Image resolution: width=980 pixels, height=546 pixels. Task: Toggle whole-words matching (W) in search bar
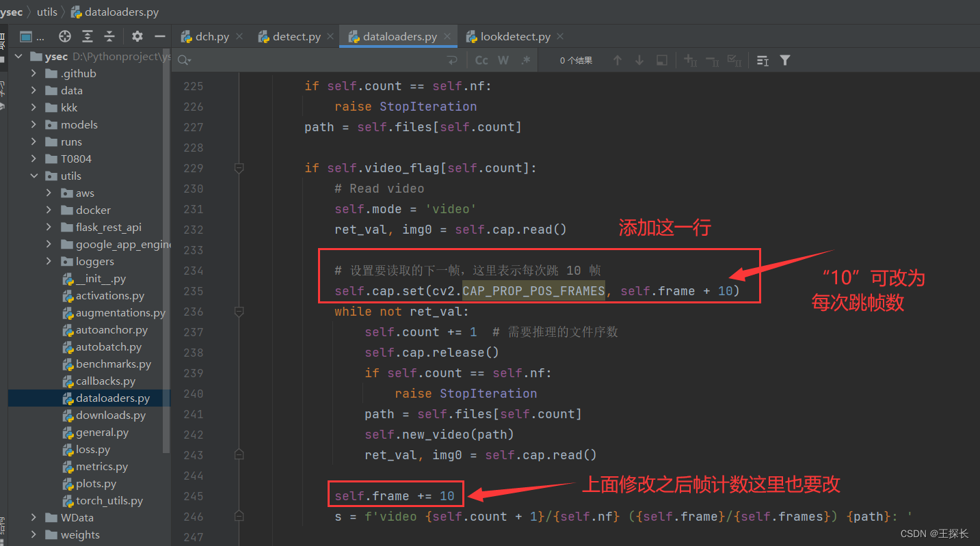503,60
